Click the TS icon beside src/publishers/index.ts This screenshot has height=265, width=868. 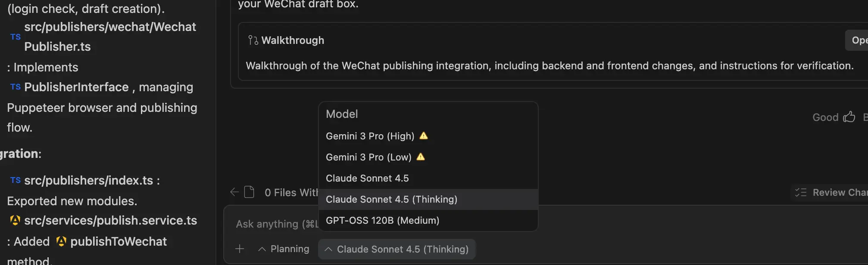16,180
